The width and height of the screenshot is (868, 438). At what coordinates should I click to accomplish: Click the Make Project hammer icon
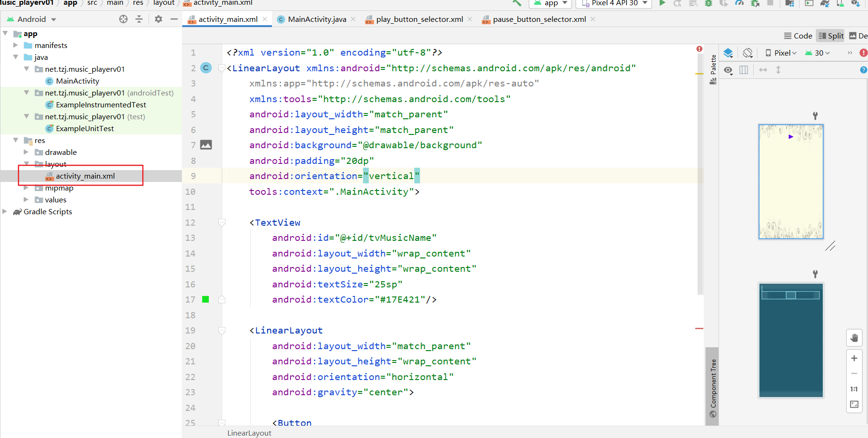point(517,3)
